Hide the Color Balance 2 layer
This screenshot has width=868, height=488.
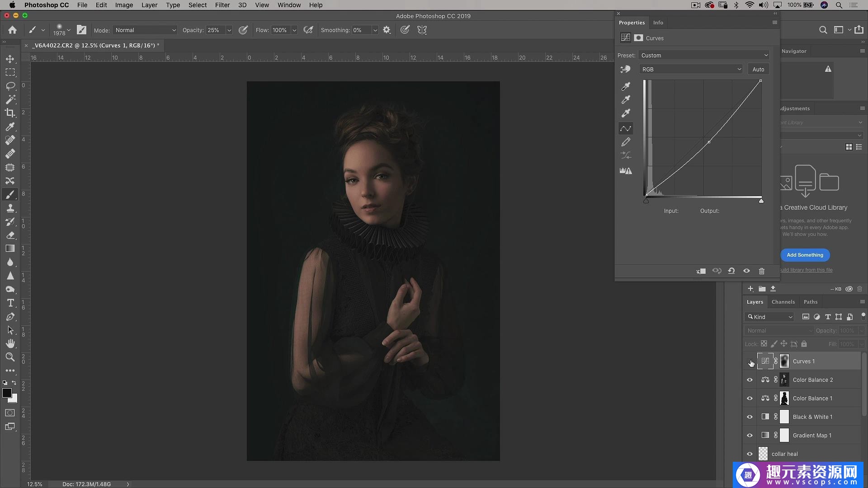point(750,380)
